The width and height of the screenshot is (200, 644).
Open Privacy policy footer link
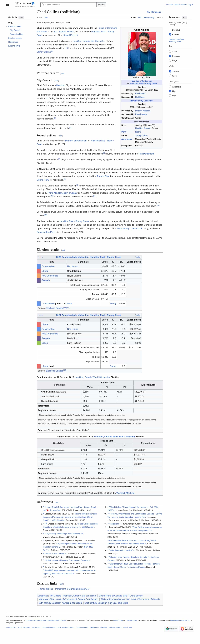pyautogui.click(x=11, y=627)
